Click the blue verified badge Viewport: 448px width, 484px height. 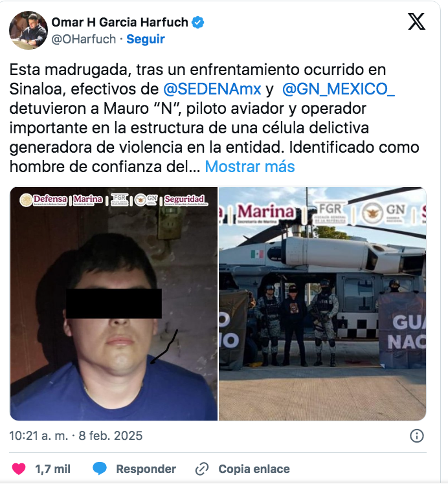point(198,22)
